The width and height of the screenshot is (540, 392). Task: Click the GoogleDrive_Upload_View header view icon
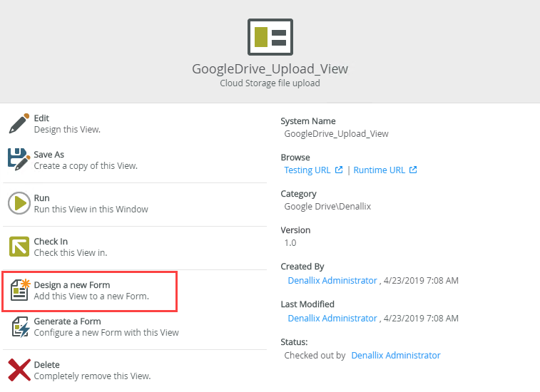point(270,37)
